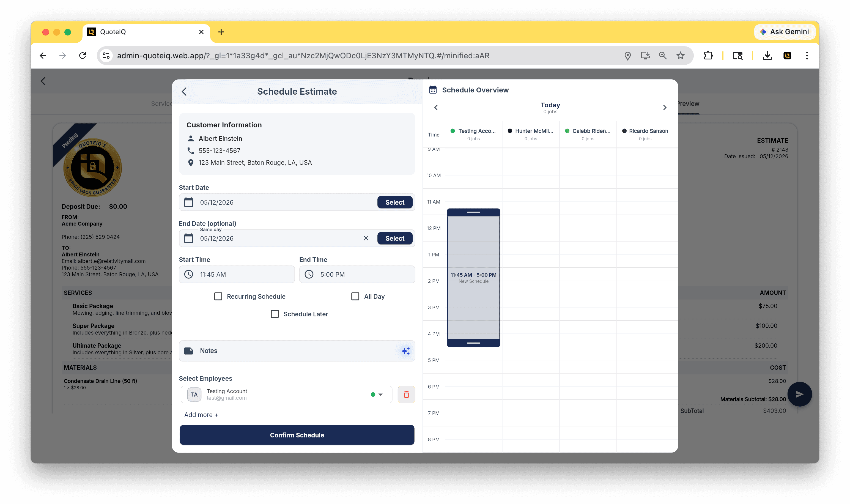Click the AI sparkle icon in Notes

coord(405,351)
